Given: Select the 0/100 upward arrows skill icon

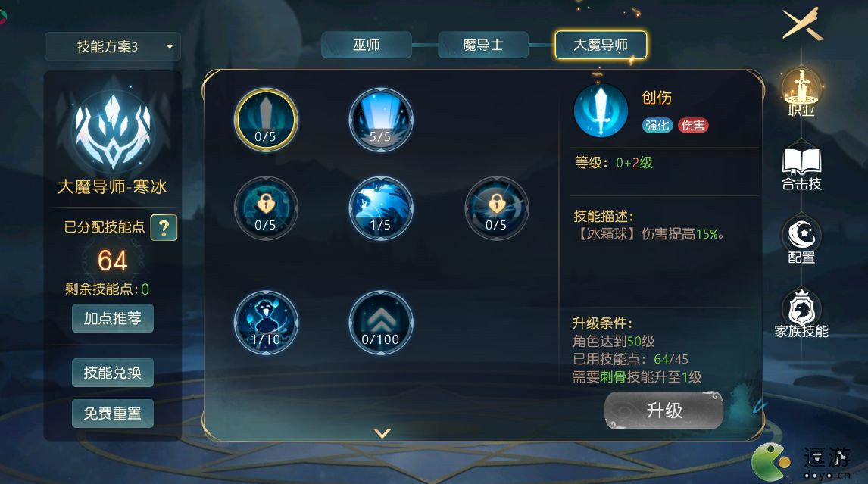Looking at the screenshot, I should pos(380,323).
